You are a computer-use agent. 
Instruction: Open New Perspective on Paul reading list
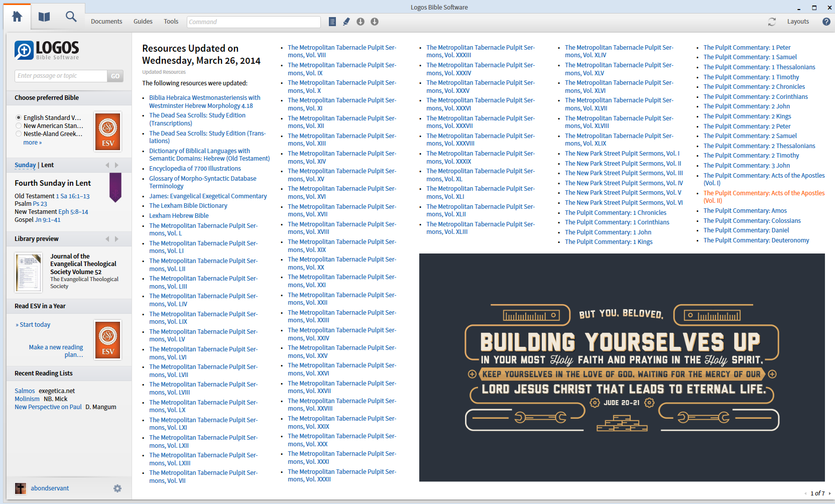[48, 407]
